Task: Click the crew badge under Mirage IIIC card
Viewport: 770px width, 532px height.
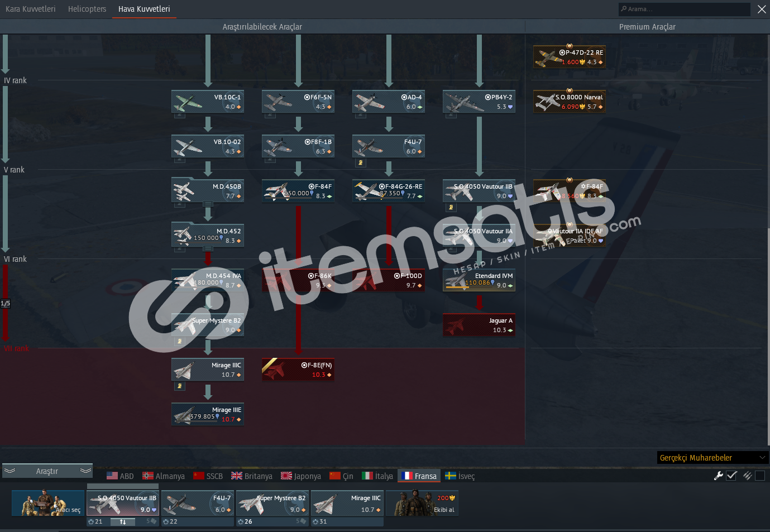Action: tap(179, 386)
